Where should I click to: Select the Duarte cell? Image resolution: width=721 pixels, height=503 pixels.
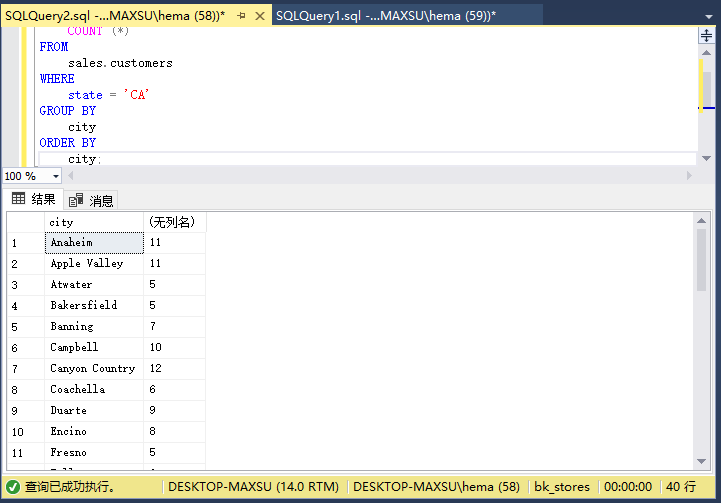[94, 411]
